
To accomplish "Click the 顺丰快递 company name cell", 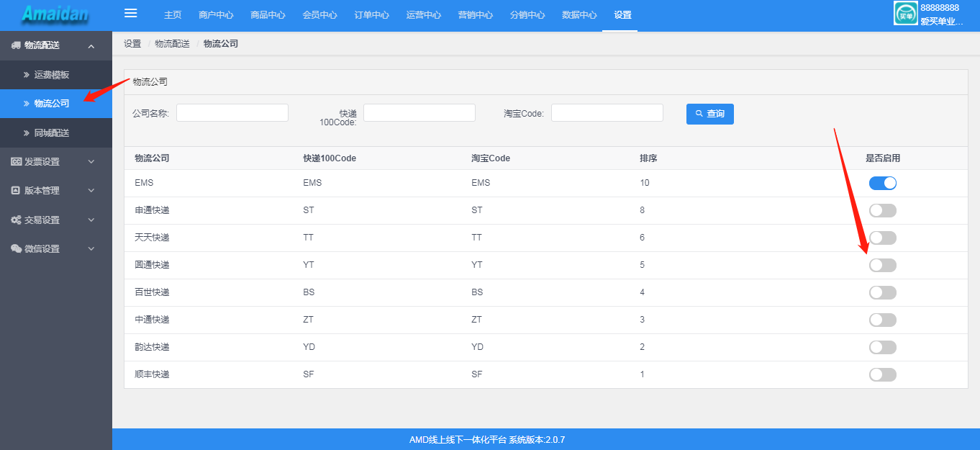I will [152, 374].
